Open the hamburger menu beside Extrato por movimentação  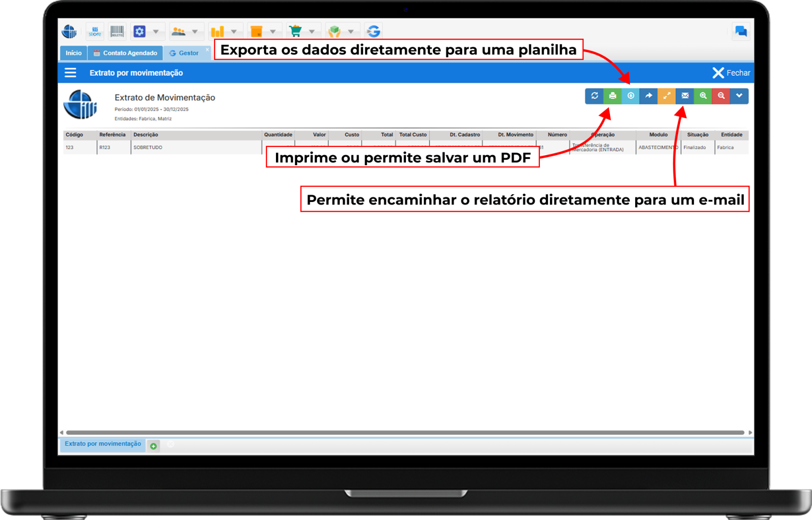(71, 73)
